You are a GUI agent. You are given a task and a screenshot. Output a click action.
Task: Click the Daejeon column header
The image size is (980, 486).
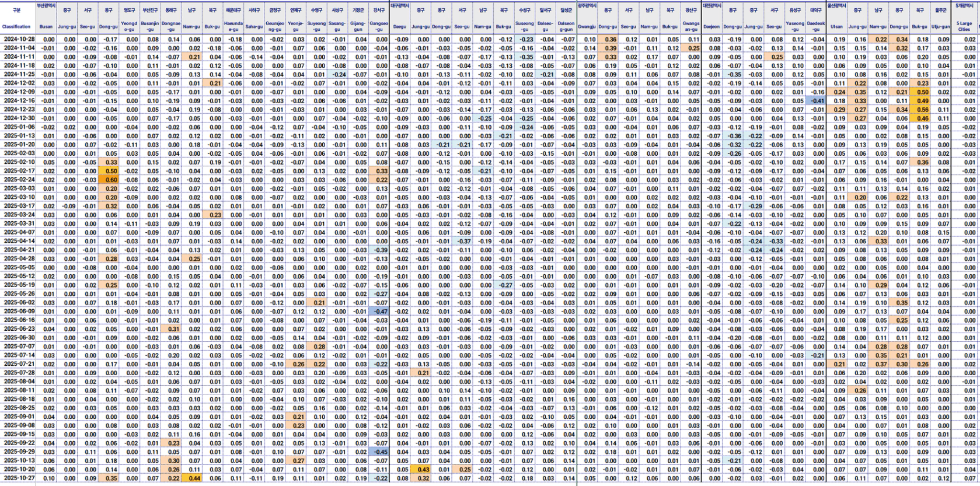coord(712,26)
